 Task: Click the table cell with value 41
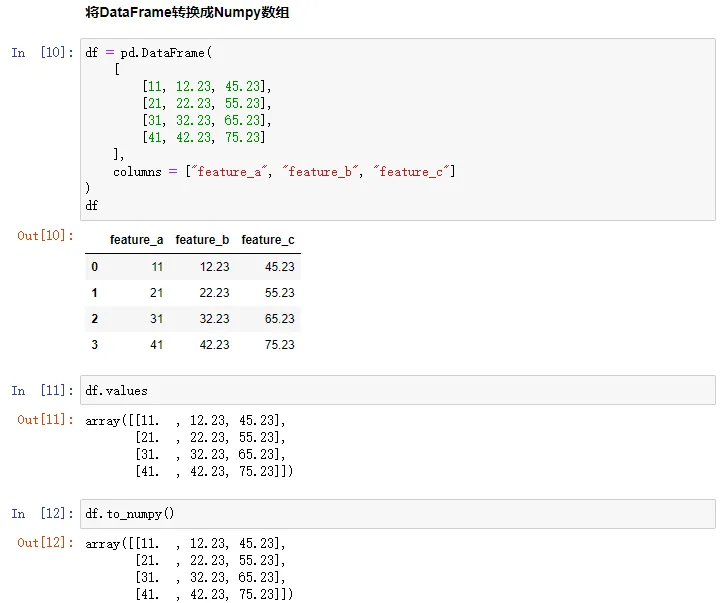(x=157, y=344)
